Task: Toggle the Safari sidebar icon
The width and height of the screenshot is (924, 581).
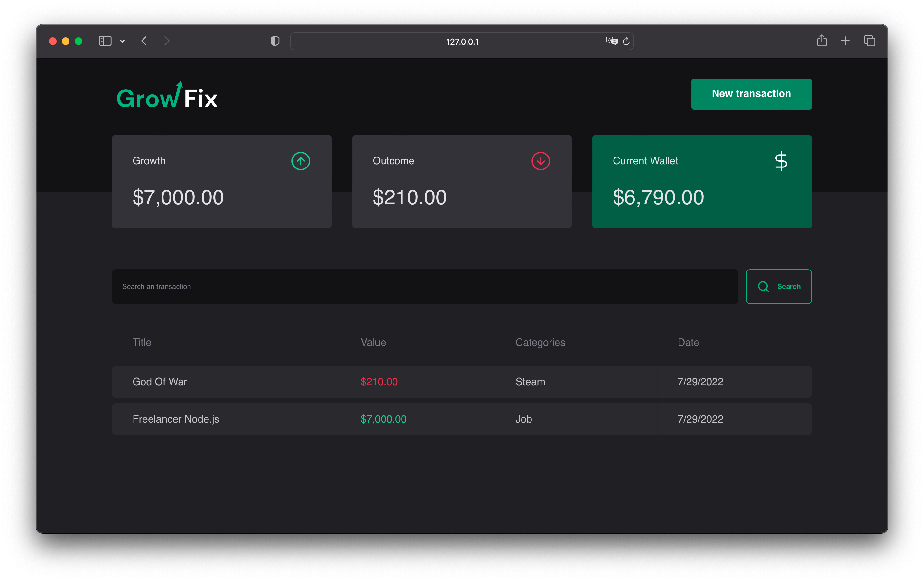Action: 105,41
